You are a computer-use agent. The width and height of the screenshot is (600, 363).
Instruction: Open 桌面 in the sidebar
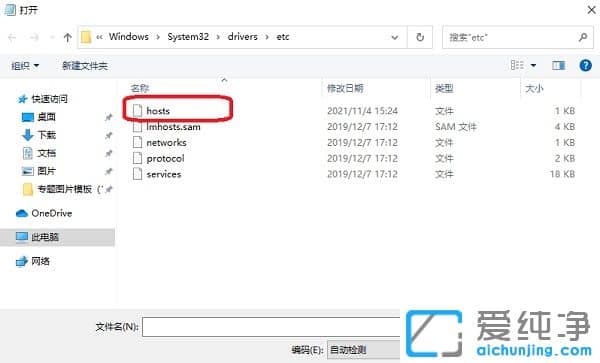(x=47, y=117)
